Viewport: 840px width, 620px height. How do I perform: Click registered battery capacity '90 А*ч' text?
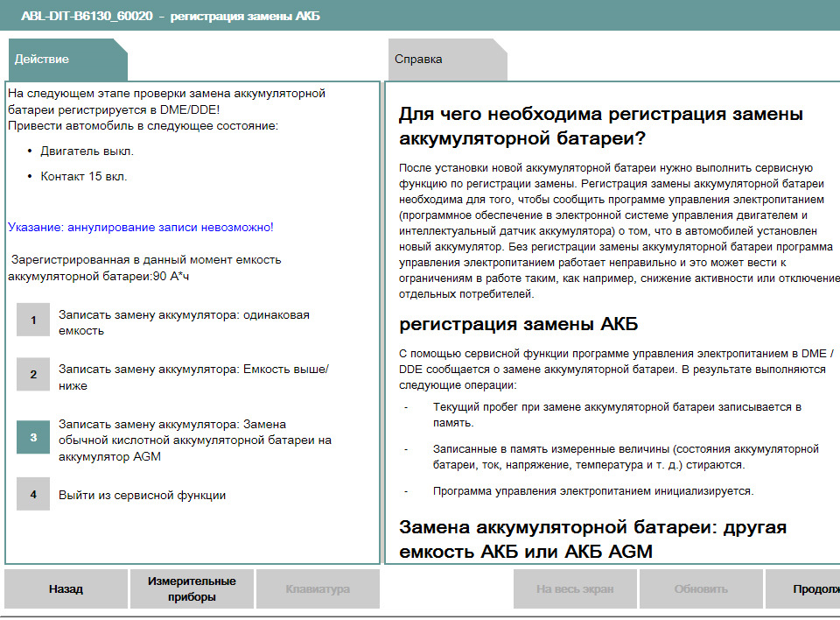click(x=171, y=276)
